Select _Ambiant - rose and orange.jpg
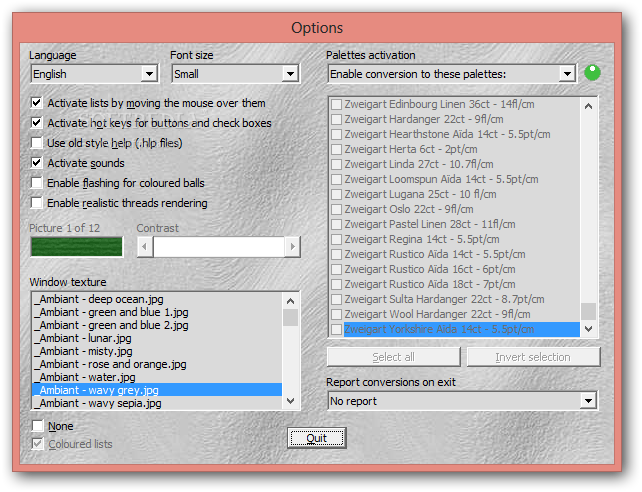The height and width of the screenshot is (492, 642). 157,364
